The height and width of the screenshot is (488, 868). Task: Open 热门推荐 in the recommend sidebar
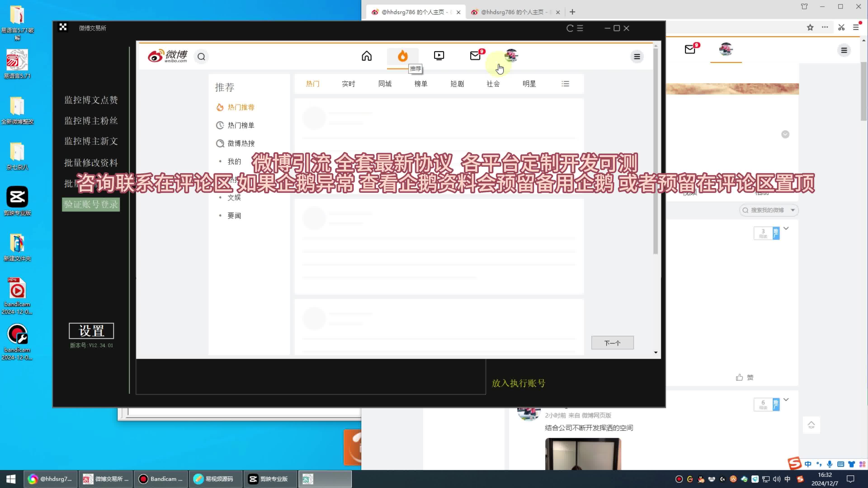pos(236,107)
